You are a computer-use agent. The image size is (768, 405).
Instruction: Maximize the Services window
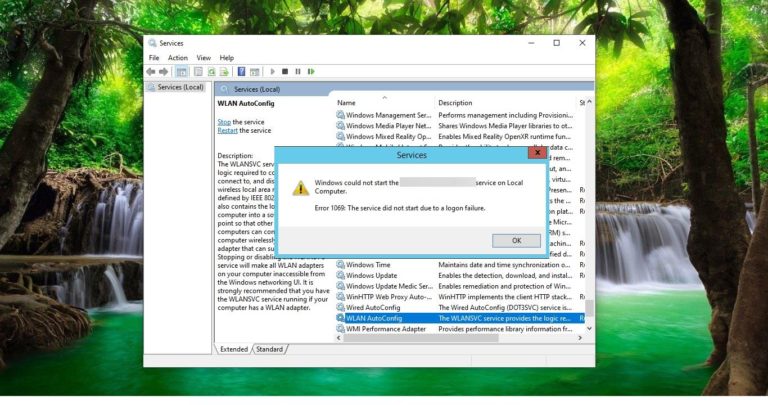pyautogui.click(x=556, y=43)
